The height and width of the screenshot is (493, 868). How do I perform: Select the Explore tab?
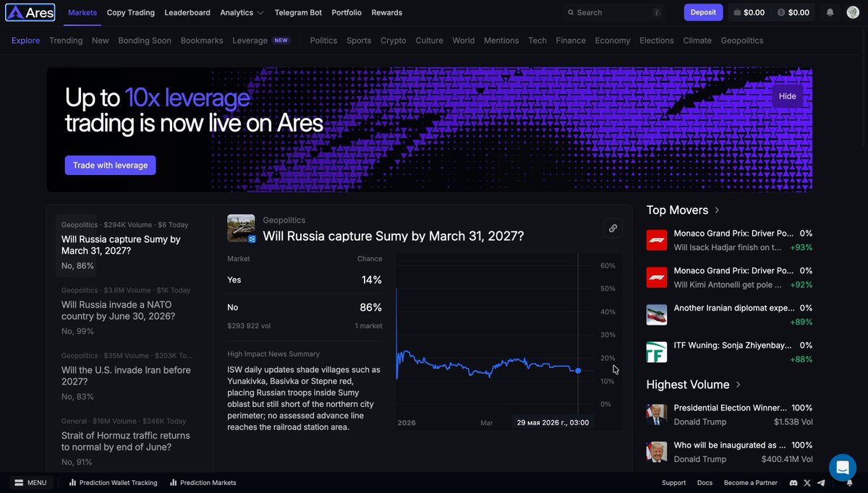click(x=26, y=40)
